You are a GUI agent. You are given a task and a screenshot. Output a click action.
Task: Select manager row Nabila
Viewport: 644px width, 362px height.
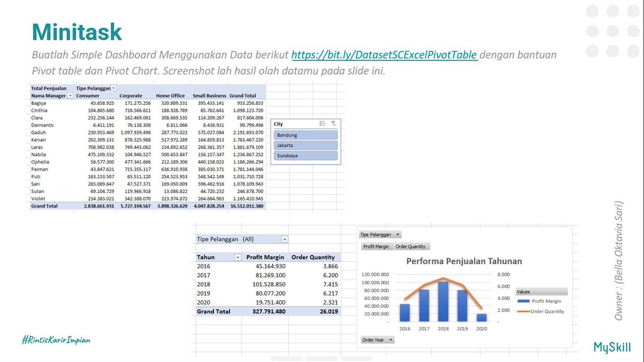148,154
